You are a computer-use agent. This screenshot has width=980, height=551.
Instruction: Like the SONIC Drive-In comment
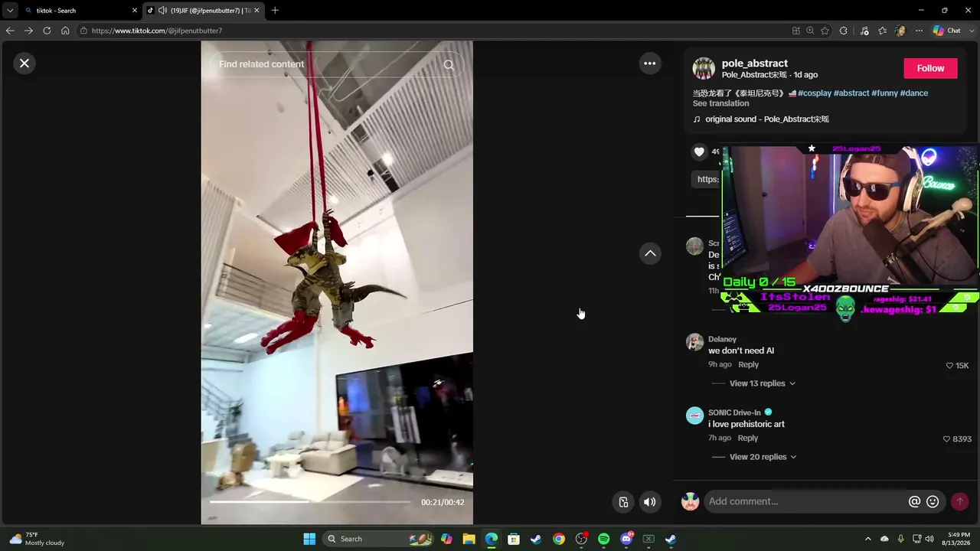click(946, 439)
